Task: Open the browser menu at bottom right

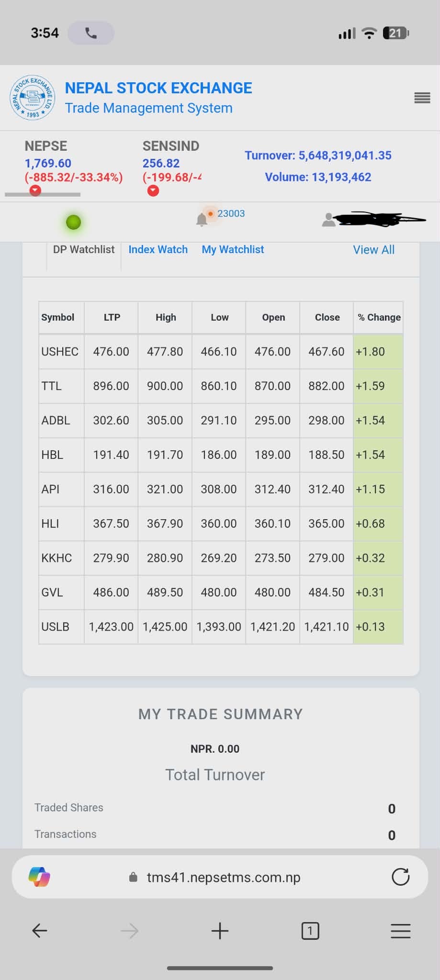Action: pyautogui.click(x=400, y=931)
